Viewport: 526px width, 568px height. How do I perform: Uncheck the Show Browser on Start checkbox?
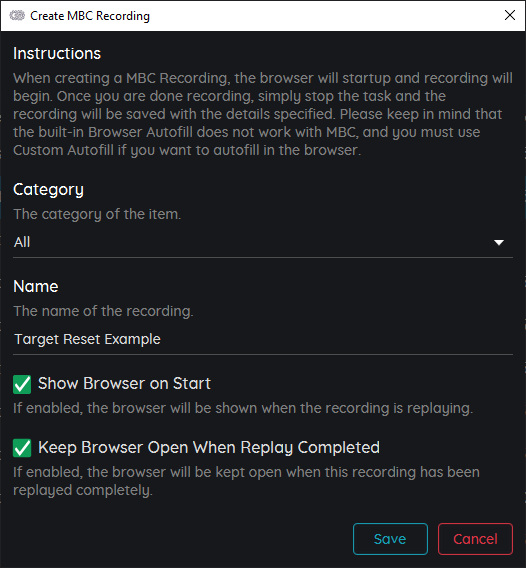tap(22, 384)
